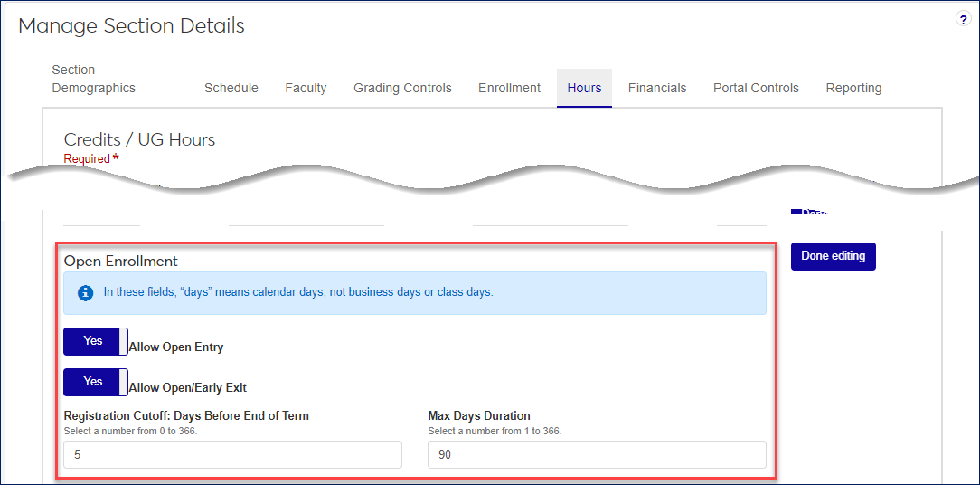Screen dimensions: 980x485
Task: Click the Allow Open Entry label text
Action: tap(176, 347)
